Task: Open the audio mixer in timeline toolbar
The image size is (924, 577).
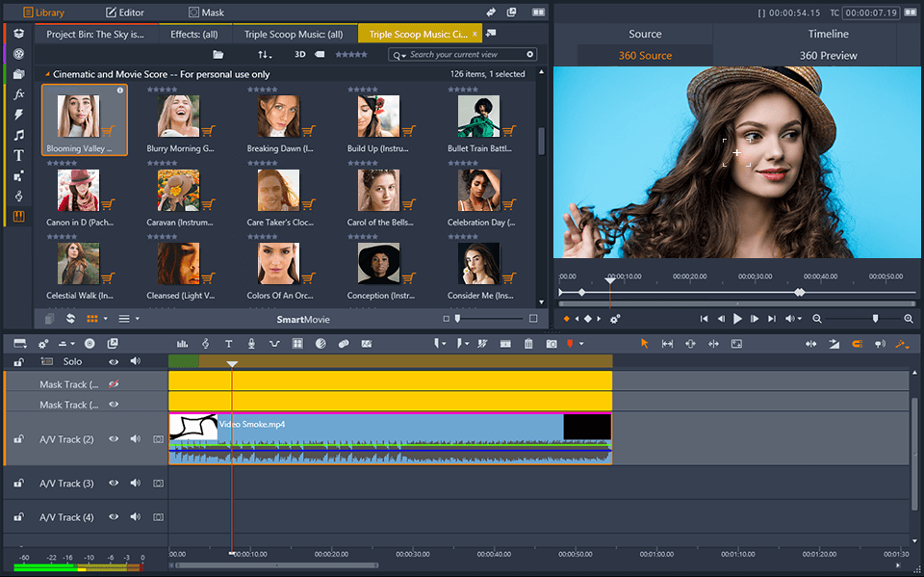Action: (183, 344)
